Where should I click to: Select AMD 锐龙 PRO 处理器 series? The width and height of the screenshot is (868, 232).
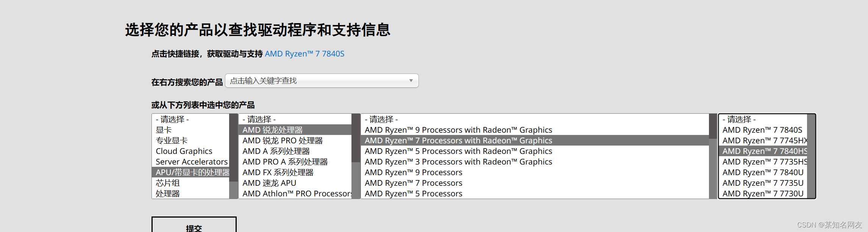(295, 141)
